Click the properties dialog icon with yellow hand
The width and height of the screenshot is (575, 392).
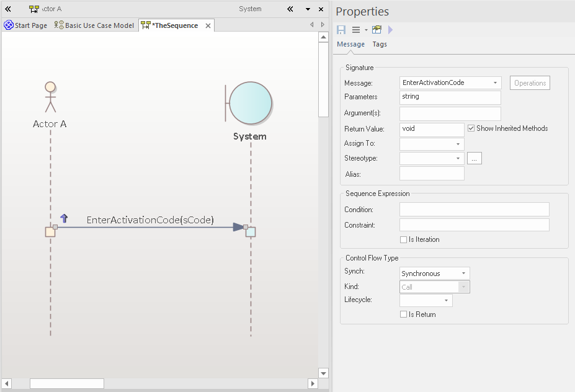click(377, 30)
